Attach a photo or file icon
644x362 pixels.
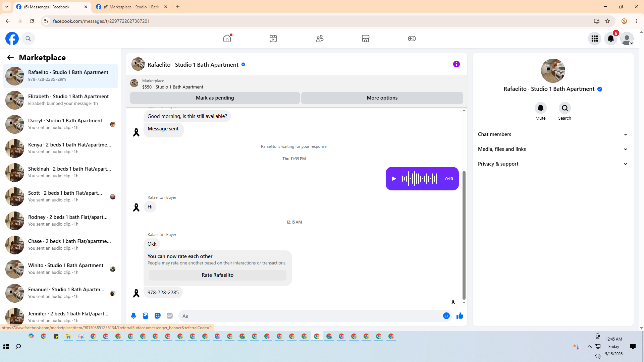click(146, 316)
